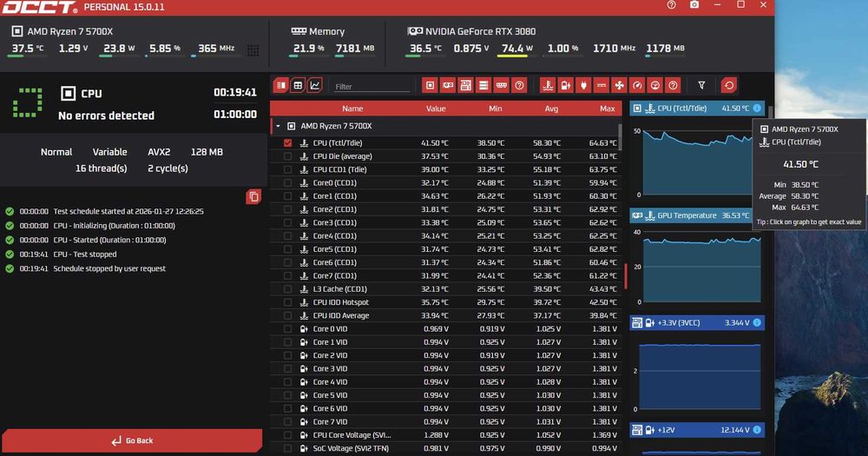Click the GPU power 74.4 W value

click(x=516, y=48)
